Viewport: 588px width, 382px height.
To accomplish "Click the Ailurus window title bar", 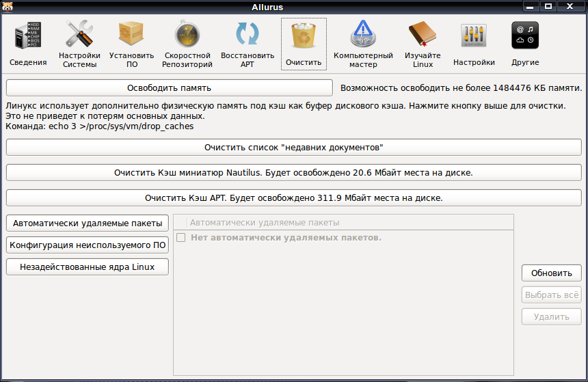I will [x=267, y=7].
